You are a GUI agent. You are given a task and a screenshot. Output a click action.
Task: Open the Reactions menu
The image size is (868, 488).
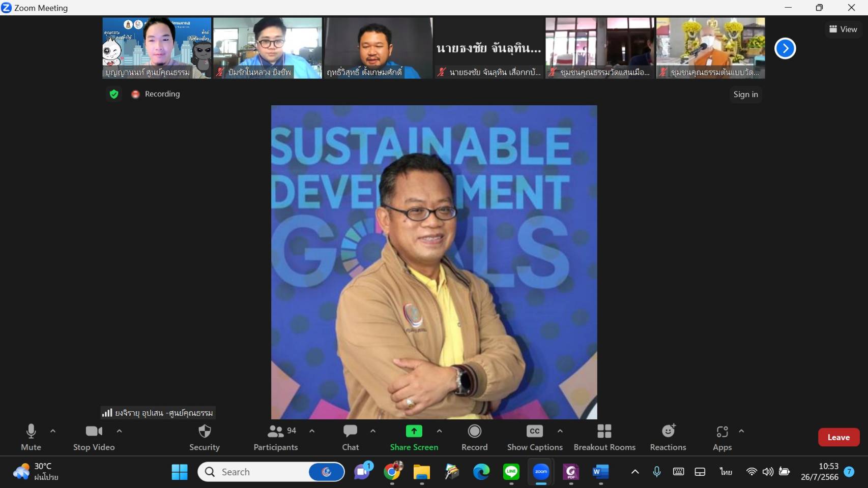668,437
